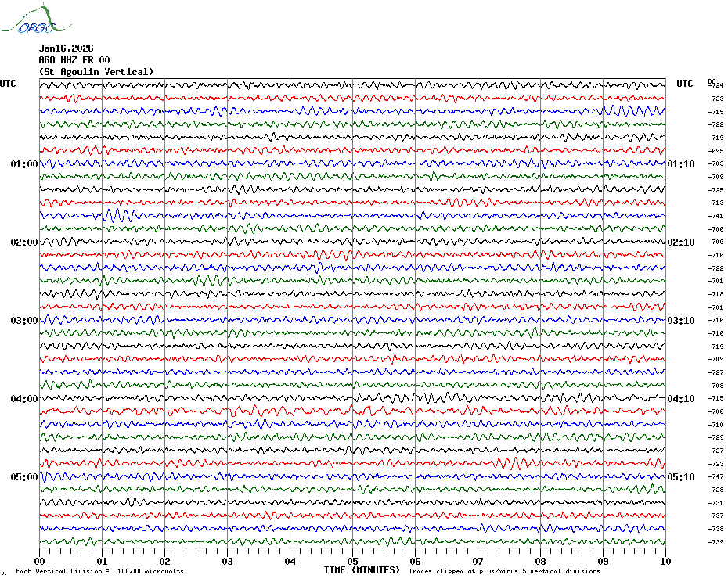
Task: Click the '01' minute axis label
Action: (x=102, y=562)
